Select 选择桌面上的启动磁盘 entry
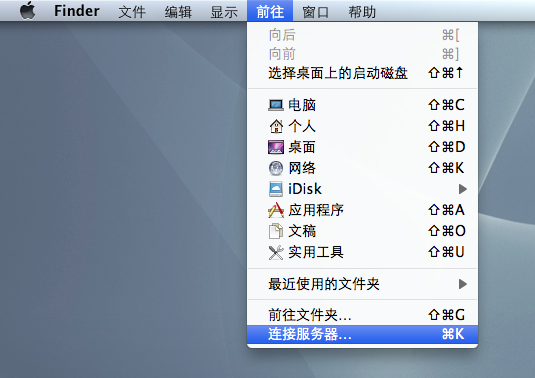Image resolution: width=535 pixels, height=378 pixels. tap(362, 73)
